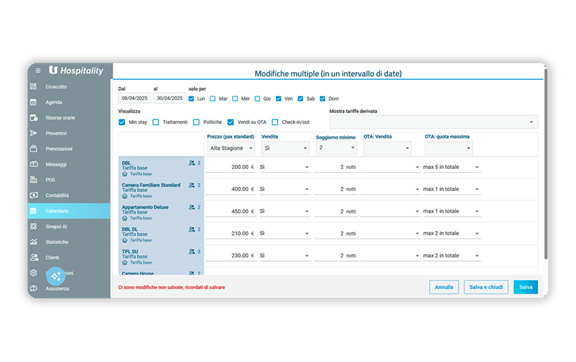Click the floating AI sparkle button
The width and height of the screenshot is (576, 362).
tap(56, 276)
